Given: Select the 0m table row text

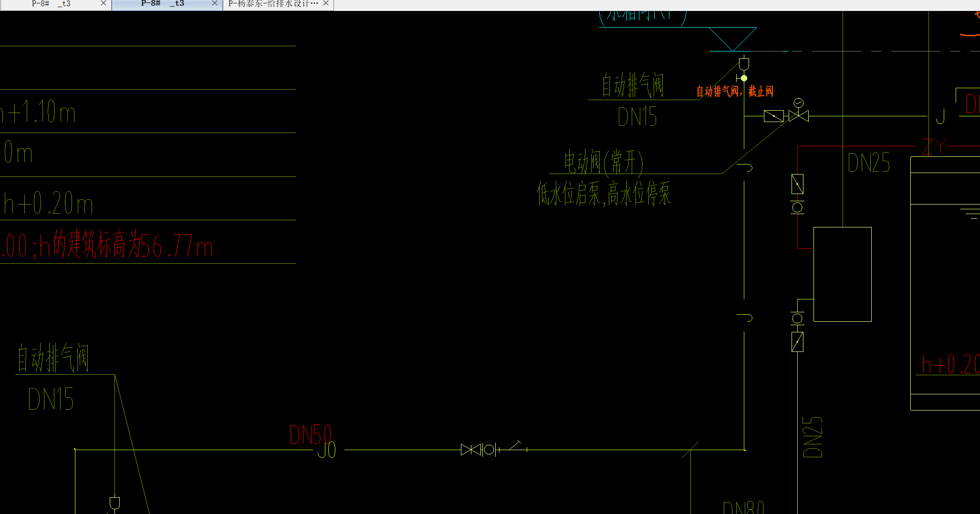Looking at the screenshot, I should pos(18,153).
